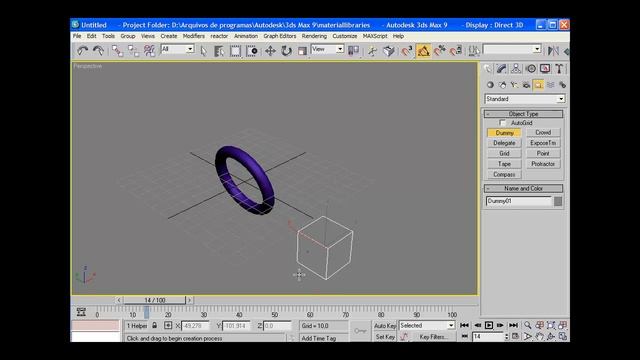Click the Mirror tool icon
This screenshot has width=640, height=360.
[553, 51]
